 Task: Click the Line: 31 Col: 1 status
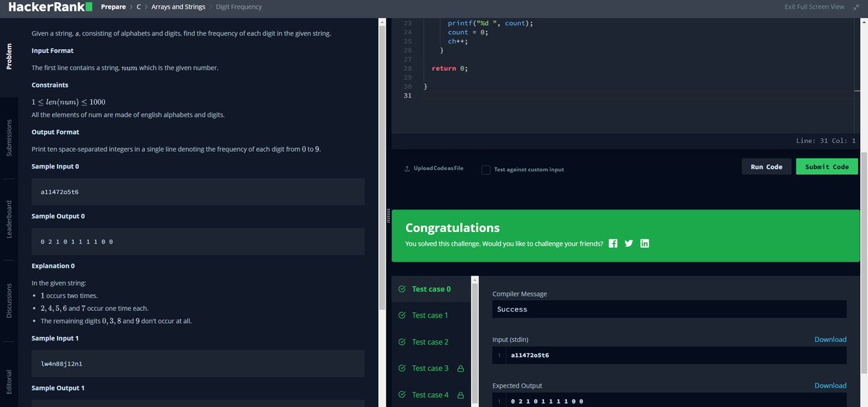825,141
